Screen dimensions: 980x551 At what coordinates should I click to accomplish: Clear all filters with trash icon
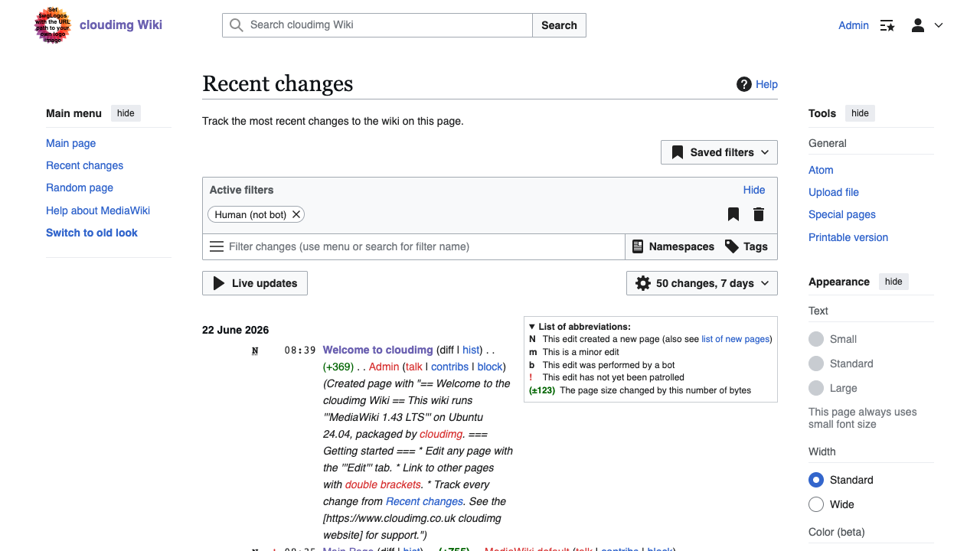(759, 214)
